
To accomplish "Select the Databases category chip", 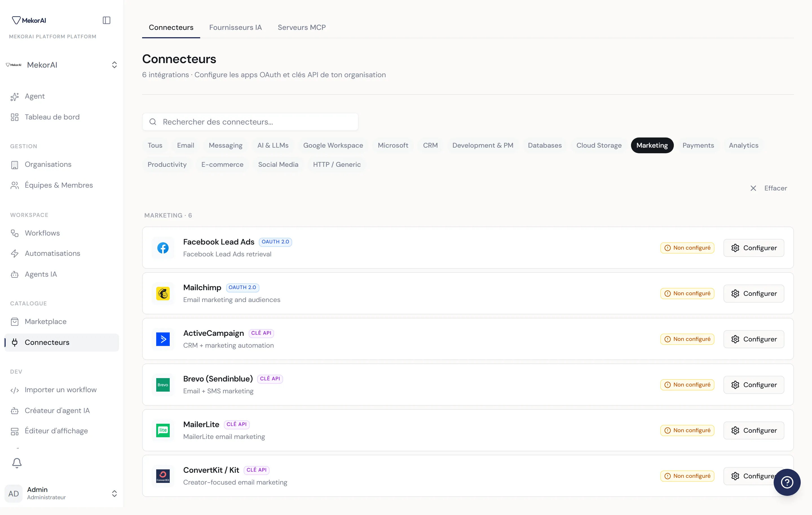I will click(x=545, y=145).
